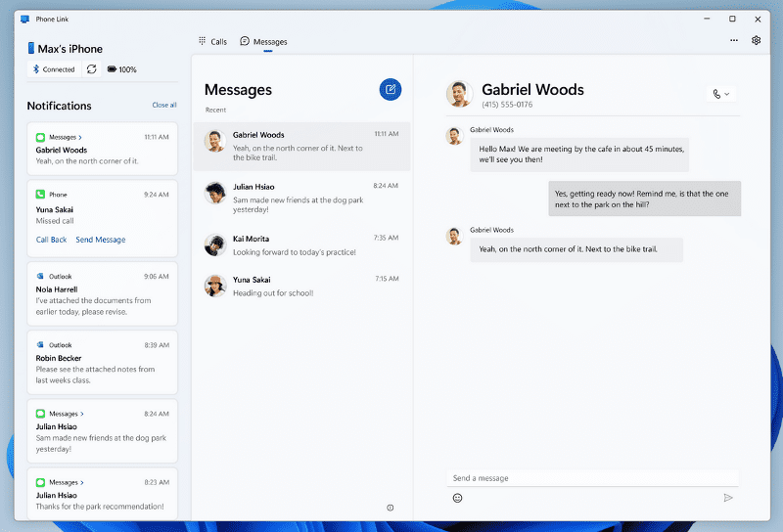Switch to the Messages tab
The width and height of the screenshot is (783, 532).
[263, 41]
